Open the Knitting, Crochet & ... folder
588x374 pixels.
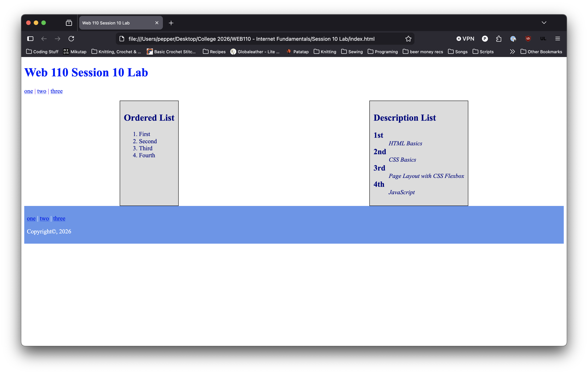point(116,52)
